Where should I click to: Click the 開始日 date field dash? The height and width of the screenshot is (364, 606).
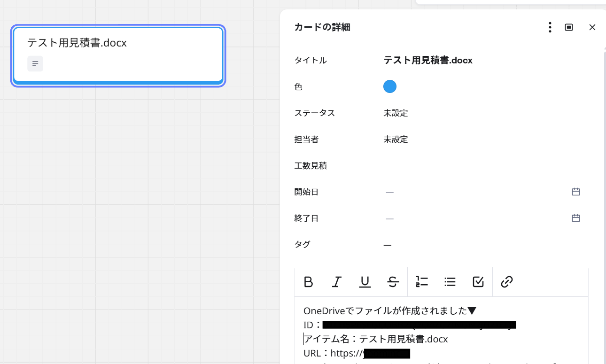(389, 192)
